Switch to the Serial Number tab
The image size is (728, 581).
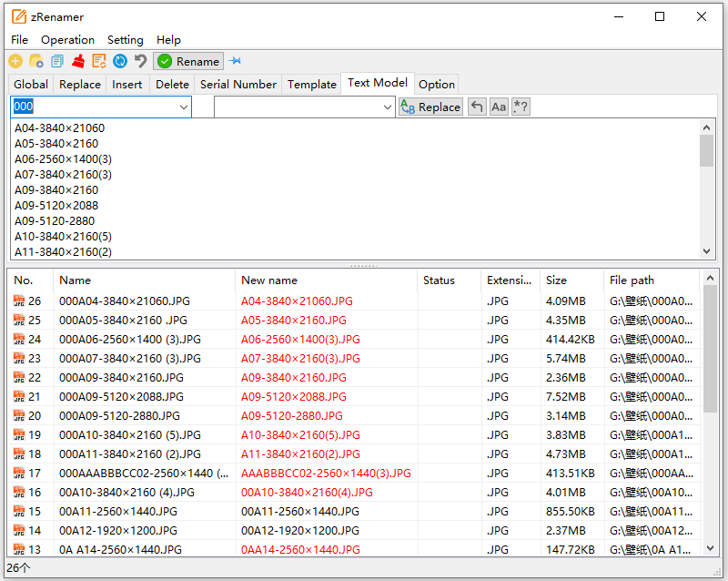click(x=238, y=85)
